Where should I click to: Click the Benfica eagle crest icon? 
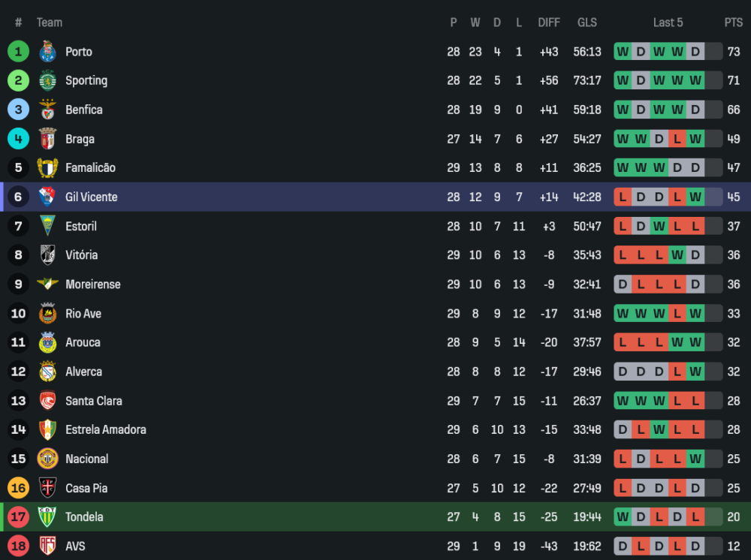[47, 110]
